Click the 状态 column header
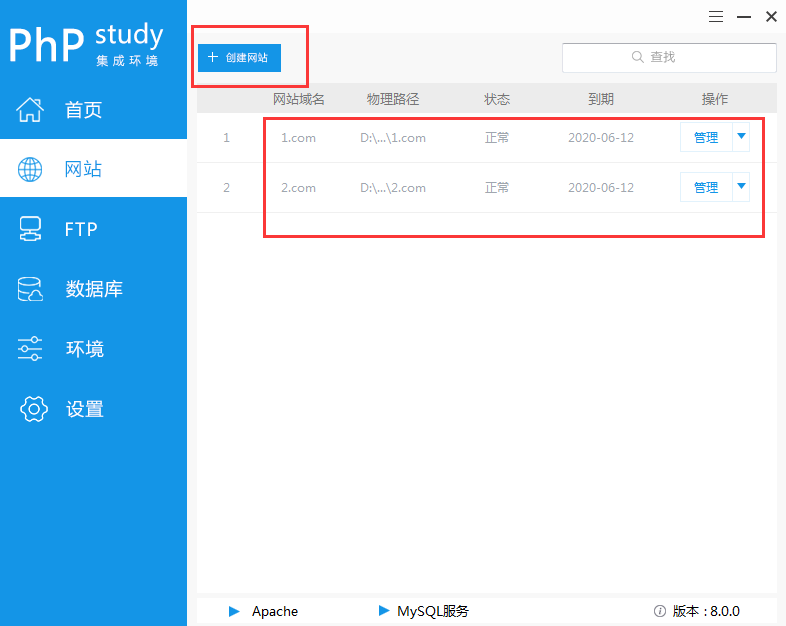Screen dimensions: 786x626 pos(497,99)
